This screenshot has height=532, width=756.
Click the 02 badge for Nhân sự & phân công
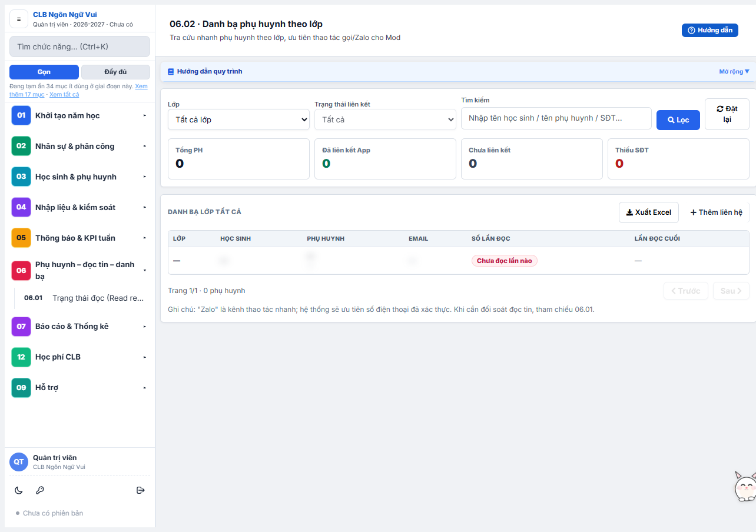pos(21,146)
